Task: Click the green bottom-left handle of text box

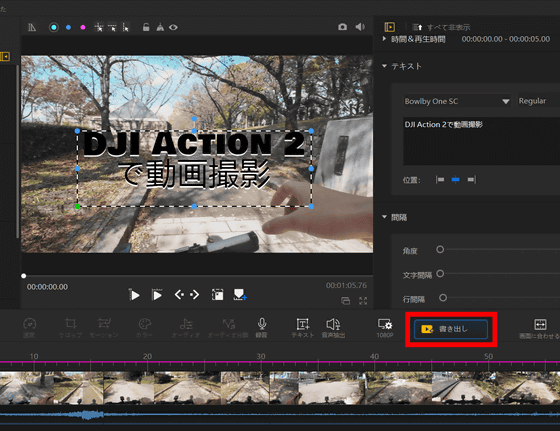Action: click(x=78, y=206)
